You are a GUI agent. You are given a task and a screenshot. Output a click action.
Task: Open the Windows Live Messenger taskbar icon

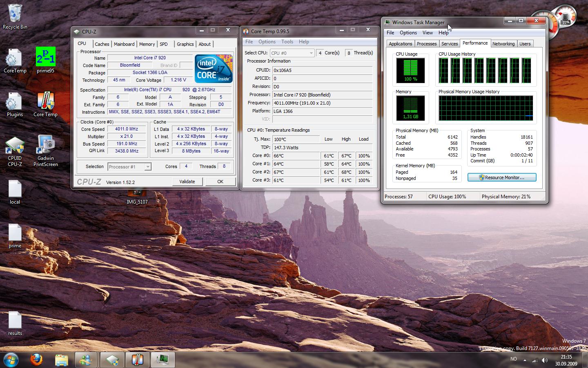click(x=87, y=360)
